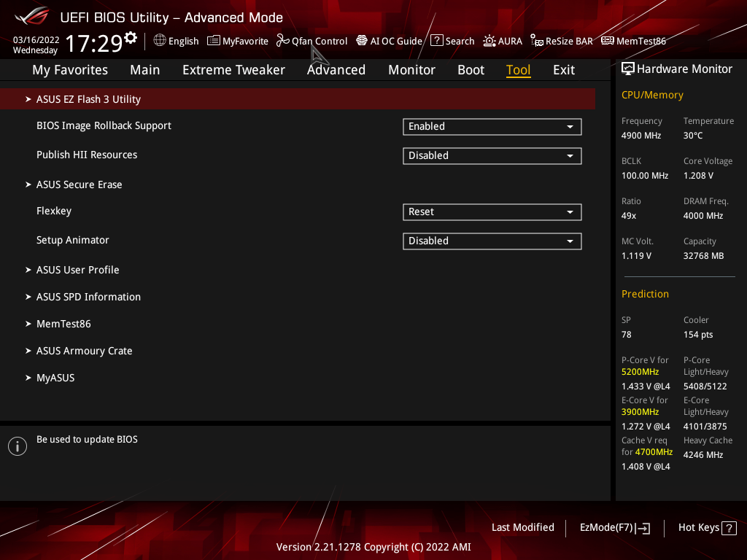Click Prediction heading in Hardware Monitor
This screenshot has height=560, width=747.
click(x=645, y=295)
